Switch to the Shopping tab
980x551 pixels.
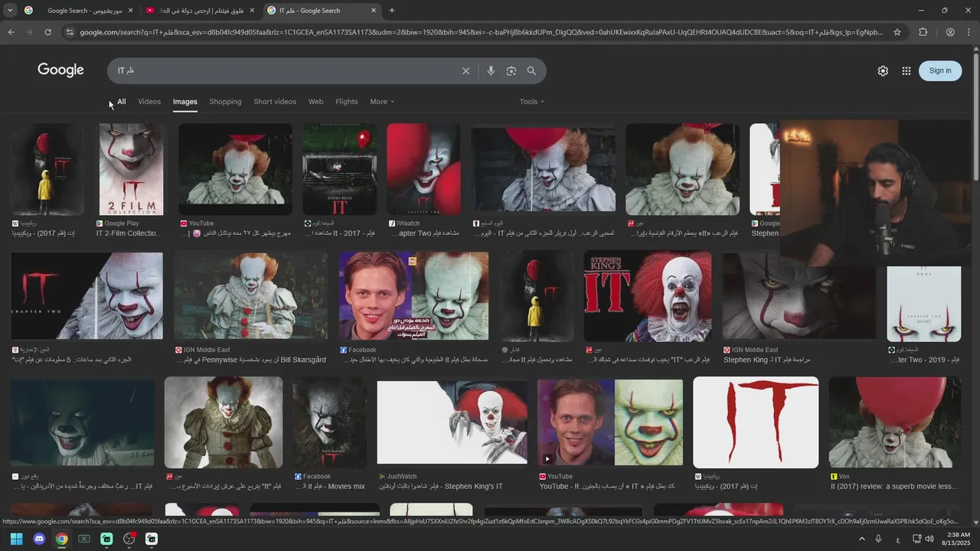225,102
